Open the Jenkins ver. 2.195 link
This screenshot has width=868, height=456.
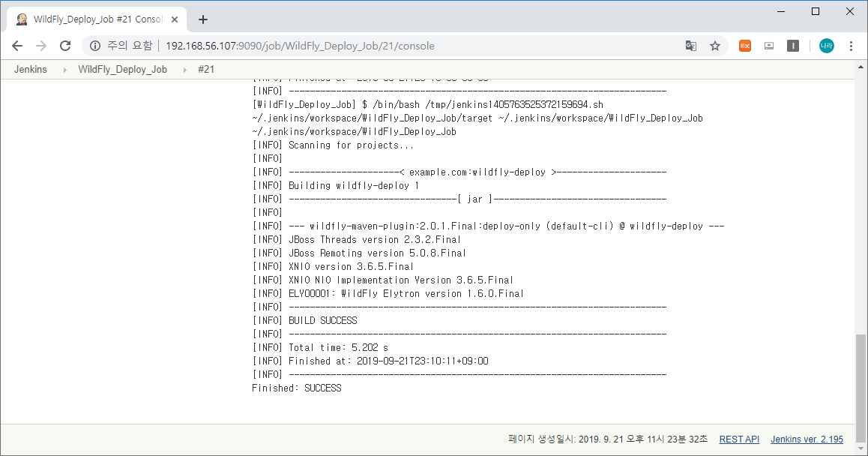(807, 439)
